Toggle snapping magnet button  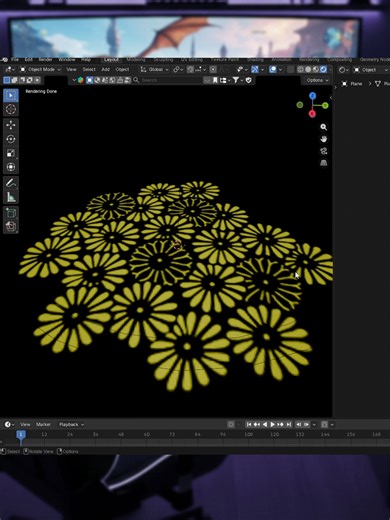point(190,69)
